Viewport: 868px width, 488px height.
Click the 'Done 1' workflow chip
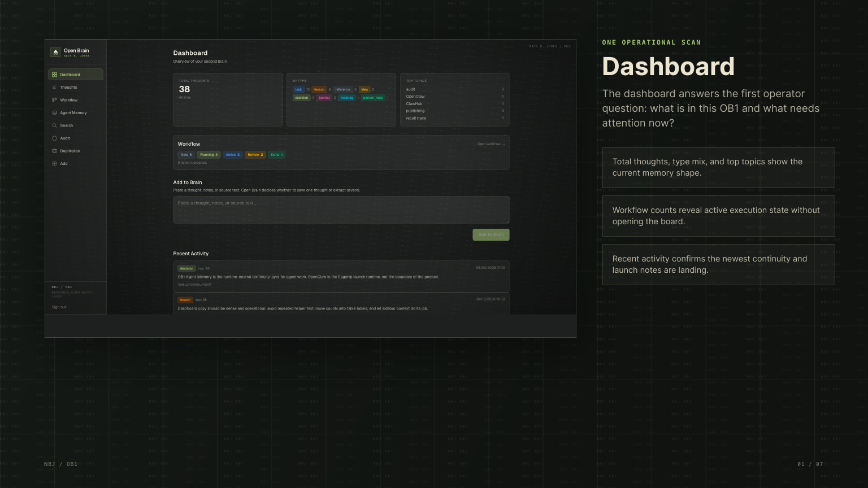click(277, 155)
